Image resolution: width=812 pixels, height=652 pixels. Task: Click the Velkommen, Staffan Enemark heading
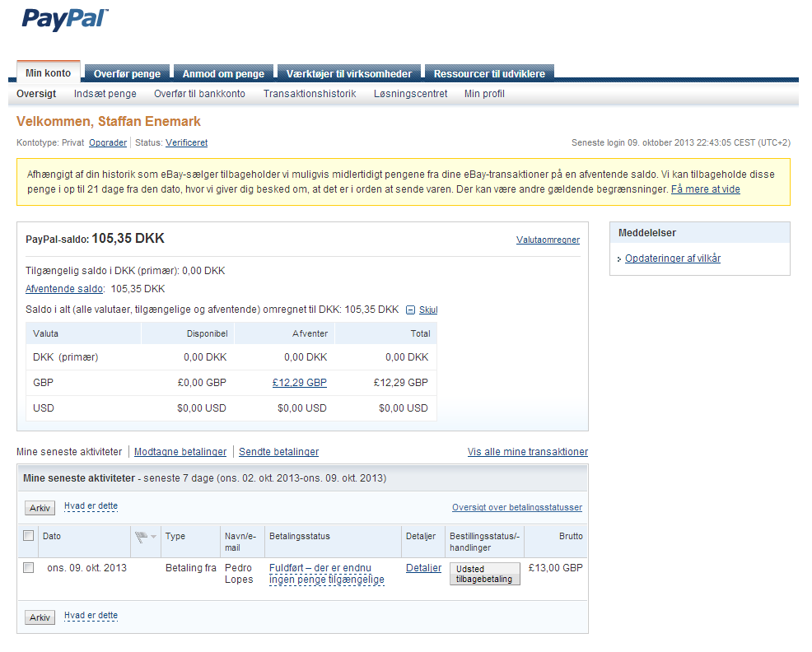108,122
